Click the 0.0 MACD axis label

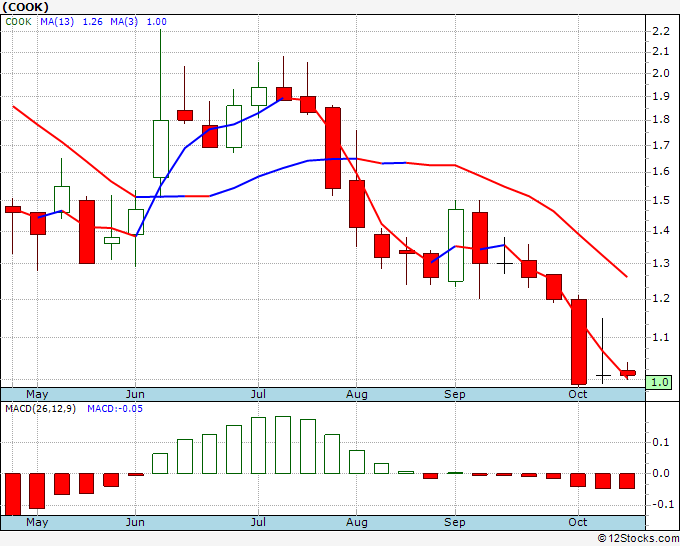coord(661,473)
